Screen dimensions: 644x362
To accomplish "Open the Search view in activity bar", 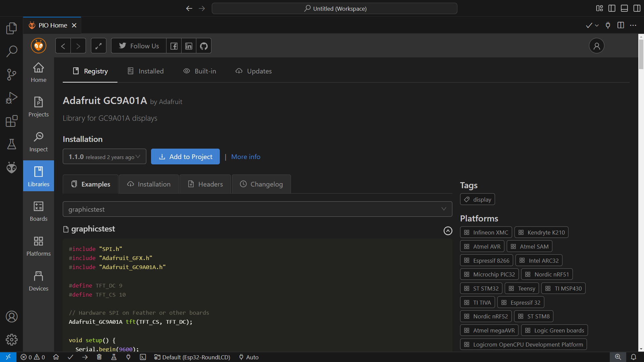I will (x=11, y=51).
